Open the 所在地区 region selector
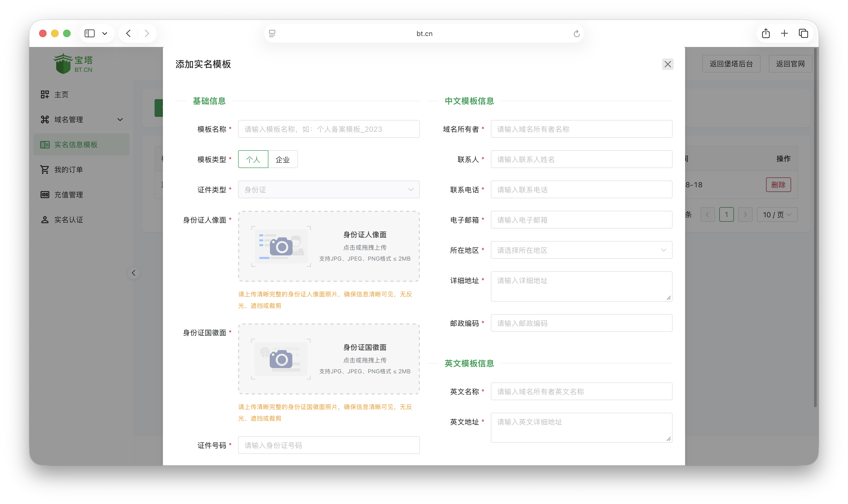The height and width of the screenshot is (504, 848). click(x=581, y=250)
